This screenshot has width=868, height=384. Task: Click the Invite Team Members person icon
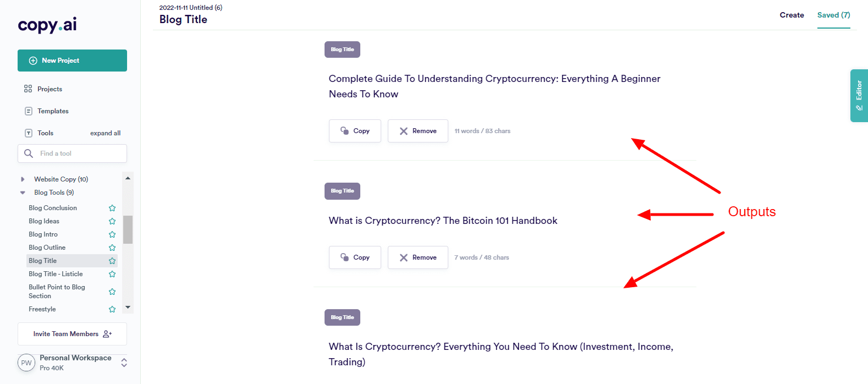[x=107, y=334]
